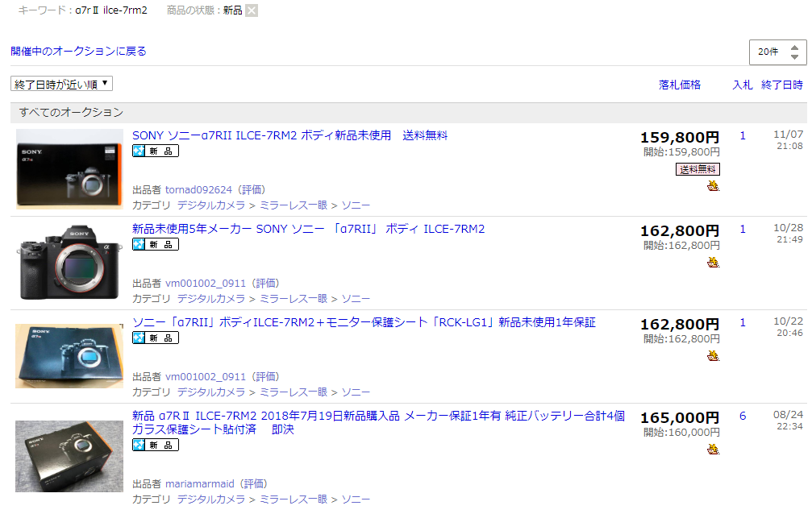
Task: Click gavel icon on 10/22 20:46 listing
Action: click(713, 355)
